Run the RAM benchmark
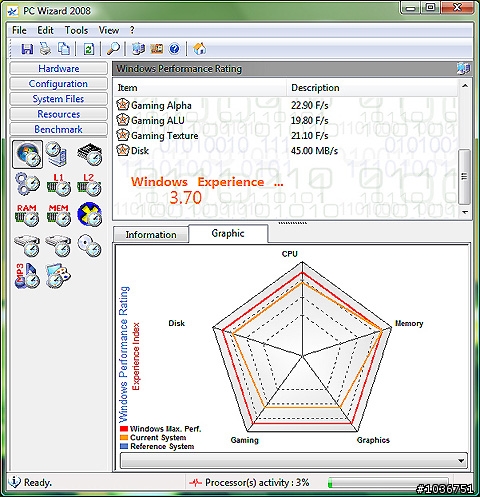 point(27,215)
